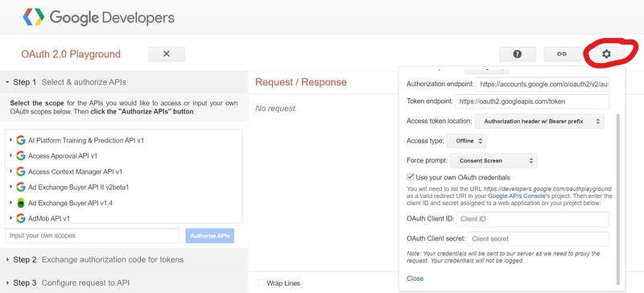Screen dimensions: 644x293
Task: Toggle the Wrap Lines checkbox
Action: click(x=261, y=283)
